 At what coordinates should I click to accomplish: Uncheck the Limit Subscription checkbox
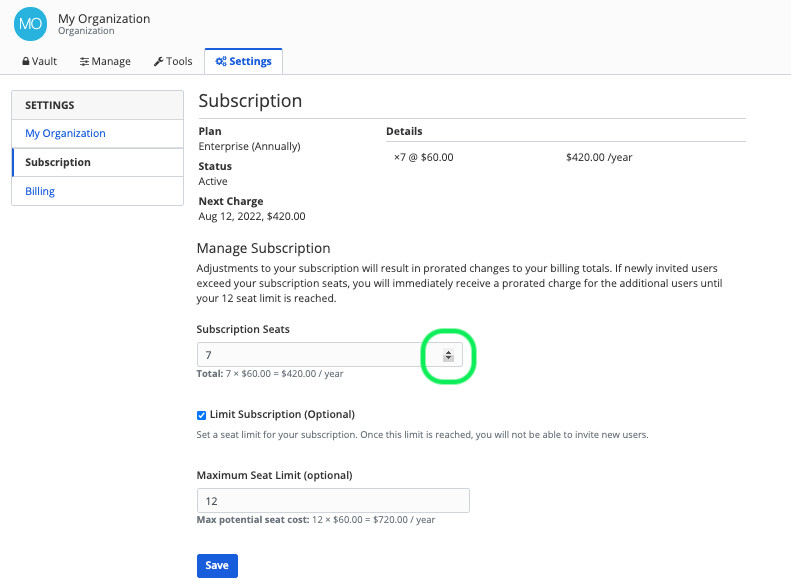coord(201,415)
